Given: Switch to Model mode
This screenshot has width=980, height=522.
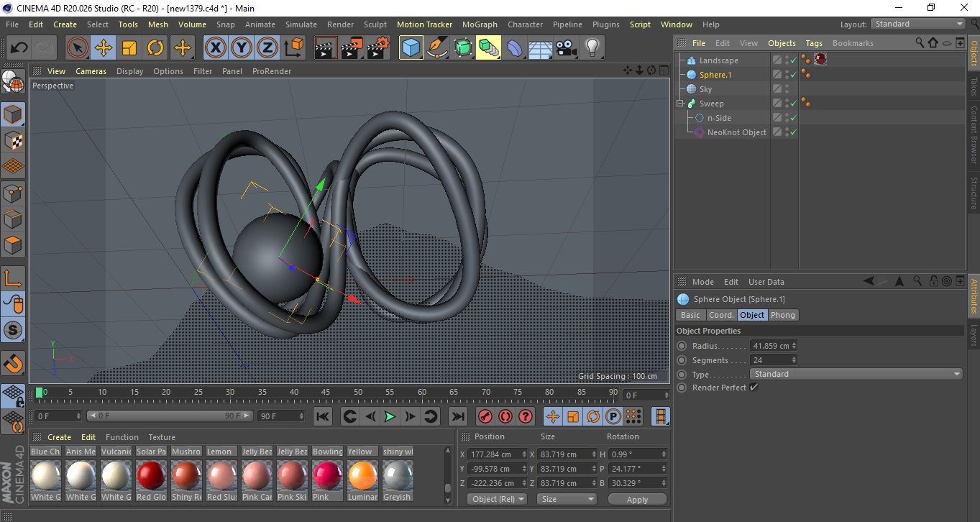Looking at the screenshot, I should pos(14,115).
